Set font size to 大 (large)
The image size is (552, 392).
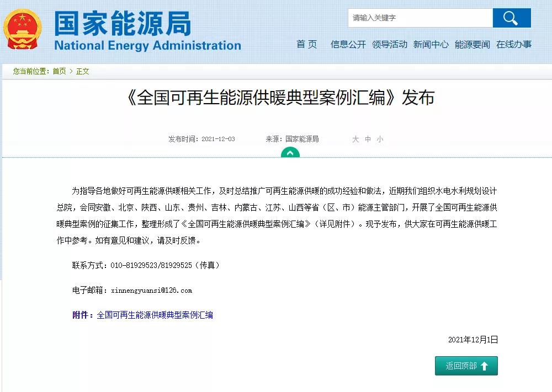355,139
